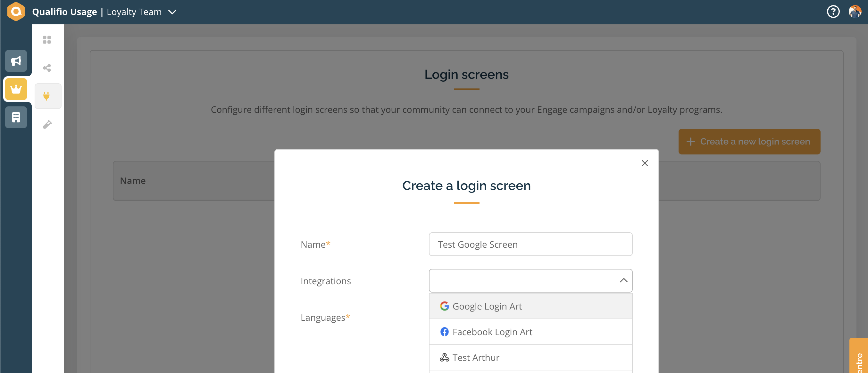Click the Qualifio Usage title text
This screenshot has height=373, width=868.
[64, 12]
